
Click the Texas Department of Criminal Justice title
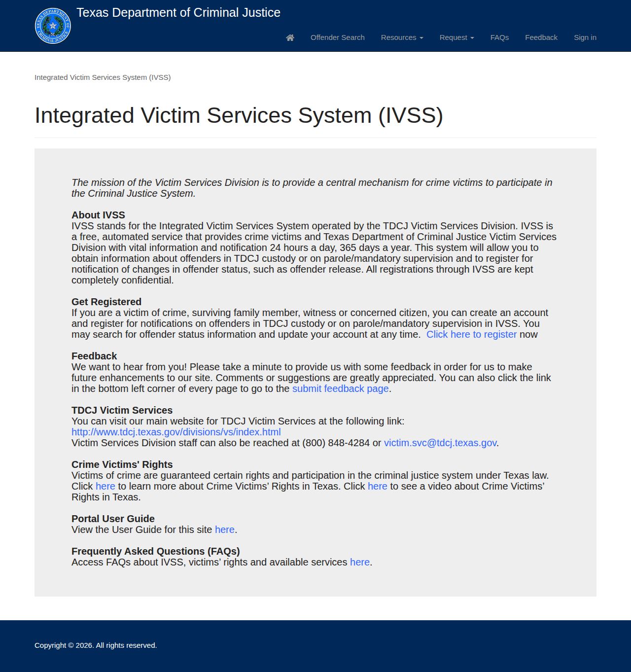(x=178, y=13)
